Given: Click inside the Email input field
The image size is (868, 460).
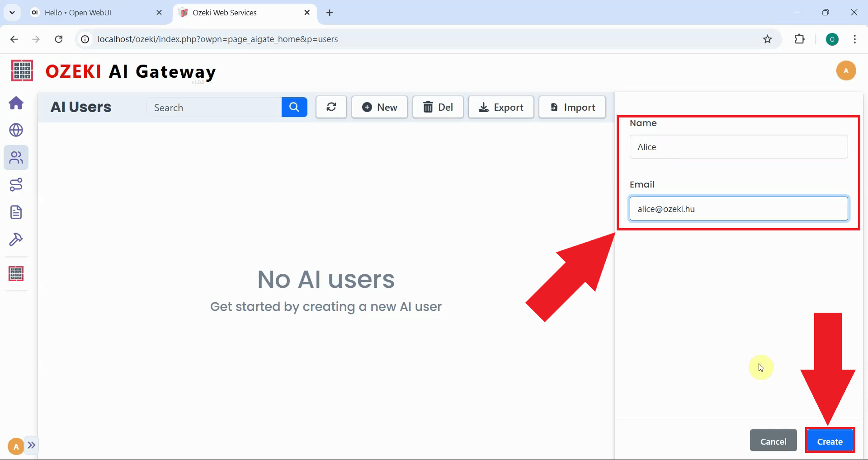Looking at the screenshot, I should (x=738, y=208).
